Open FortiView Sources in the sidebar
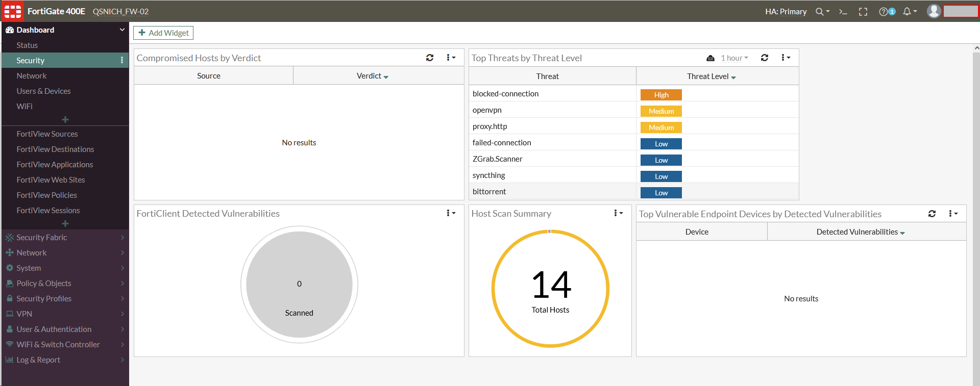Screen dimensions: 980x386 (x=47, y=134)
